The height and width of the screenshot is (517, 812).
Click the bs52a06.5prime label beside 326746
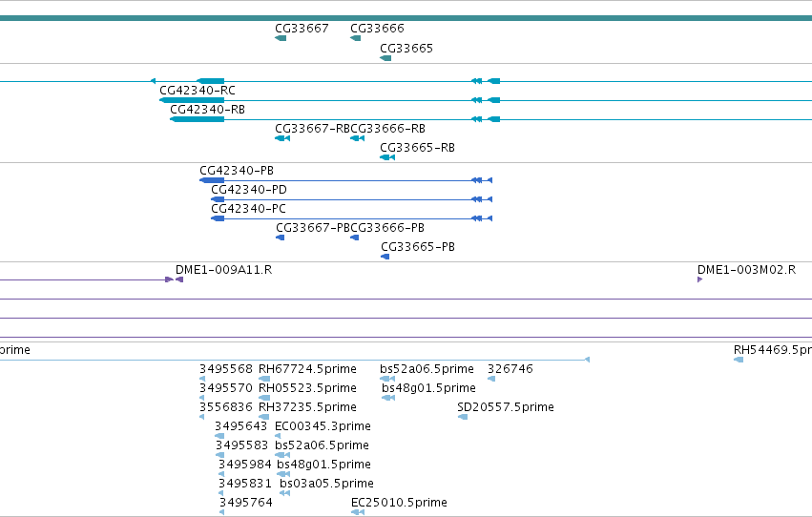tap(427, 369)
